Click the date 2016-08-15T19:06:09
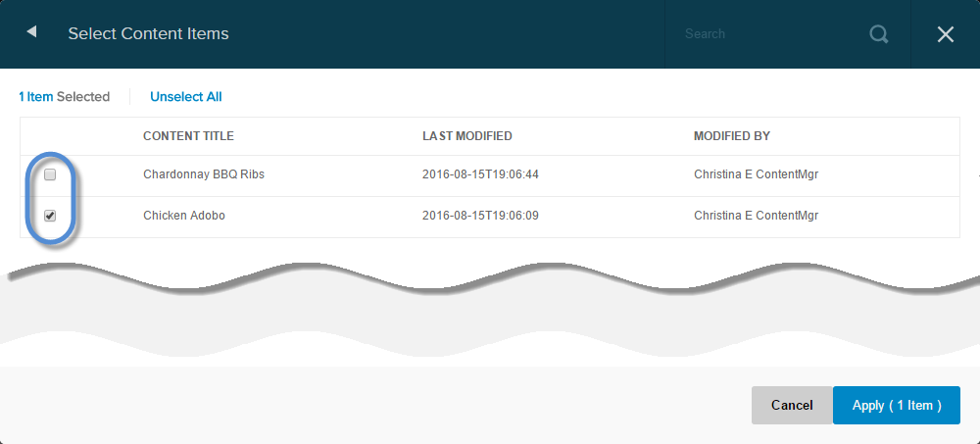The width and height of the screenshot is (980, 444). point(480,216)
